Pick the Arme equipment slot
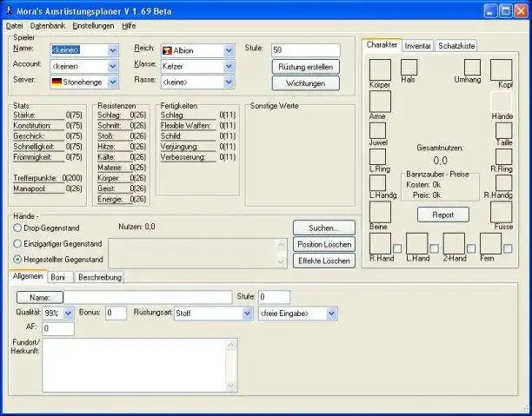The height and width of the screenshot is (416, 532). pos(380,102)
